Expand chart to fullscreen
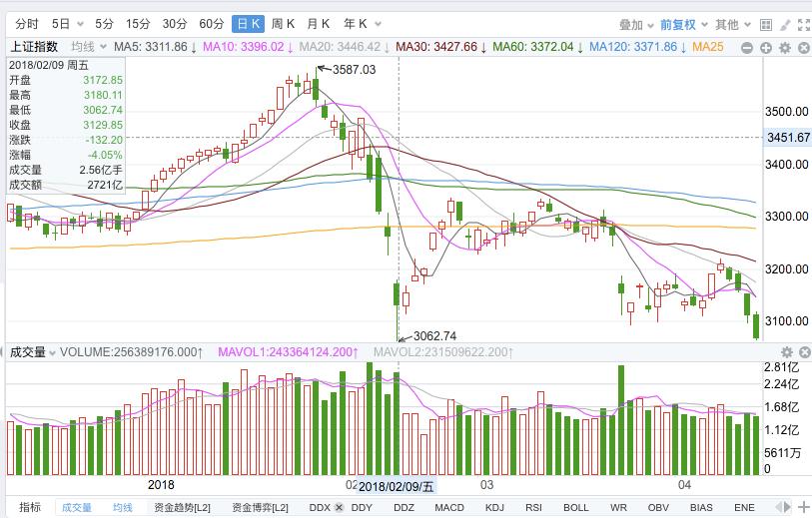The width and height of the screenshot is (812, 518). click(x=804, y=25)
